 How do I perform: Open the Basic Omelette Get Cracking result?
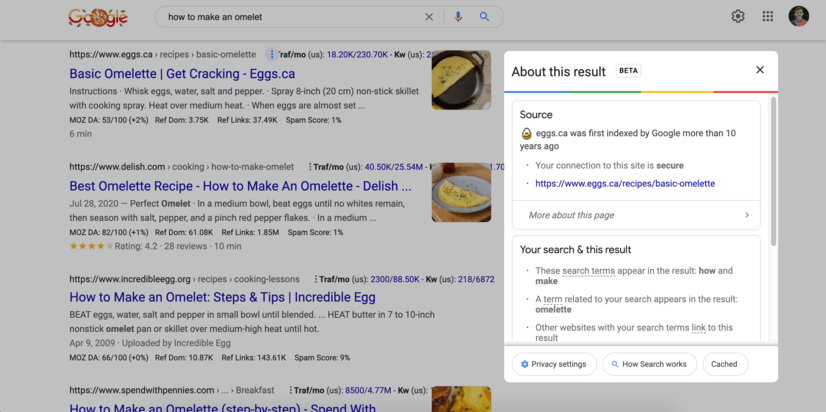pyautogui.click(x=182, y=74)
